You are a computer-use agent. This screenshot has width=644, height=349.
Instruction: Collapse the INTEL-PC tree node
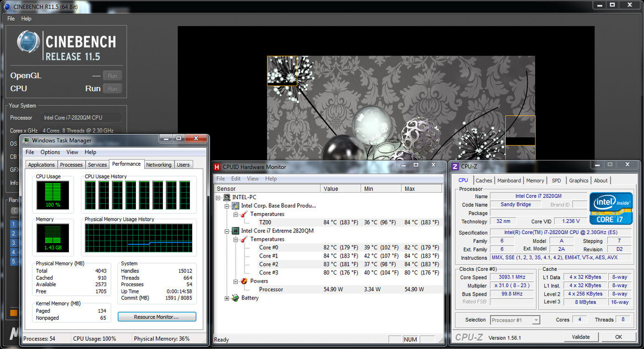click(x=218, y=198)
